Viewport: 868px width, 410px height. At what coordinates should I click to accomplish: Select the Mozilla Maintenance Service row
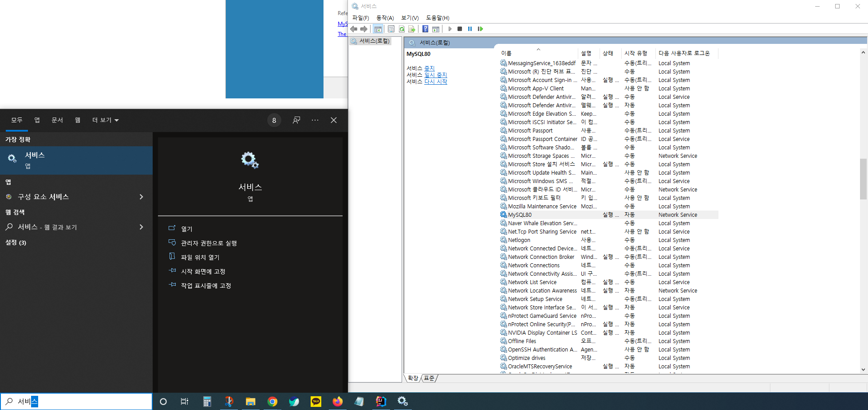[x=608, y=207]
